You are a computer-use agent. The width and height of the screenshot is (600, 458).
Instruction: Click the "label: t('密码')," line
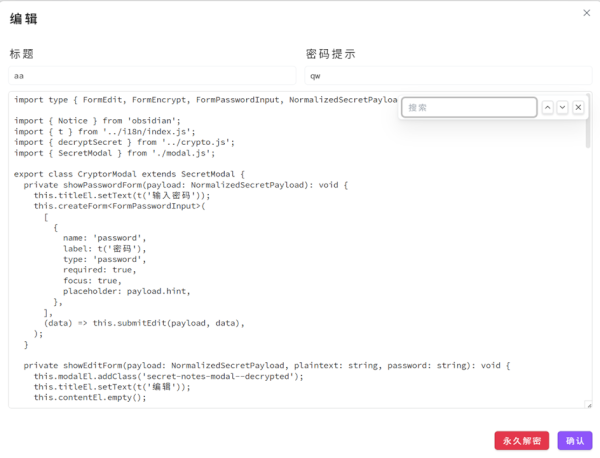pyautogui.click(x=104, y=249)
